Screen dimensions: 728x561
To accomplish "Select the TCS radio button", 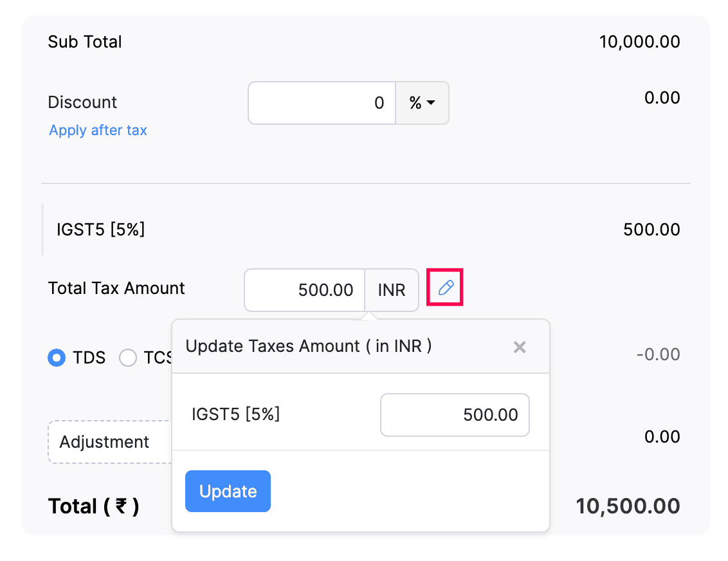I will point(128,358).
